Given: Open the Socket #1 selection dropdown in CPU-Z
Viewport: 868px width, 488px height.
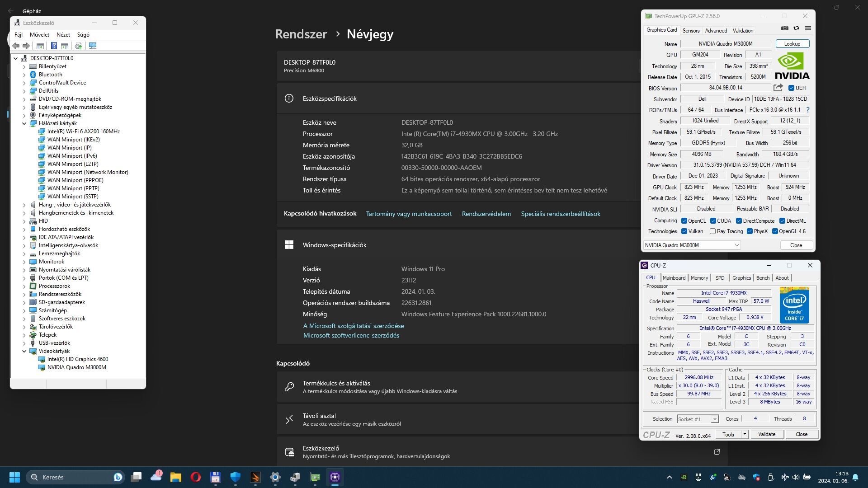Looking at the screenshot, I should (698, 419).
